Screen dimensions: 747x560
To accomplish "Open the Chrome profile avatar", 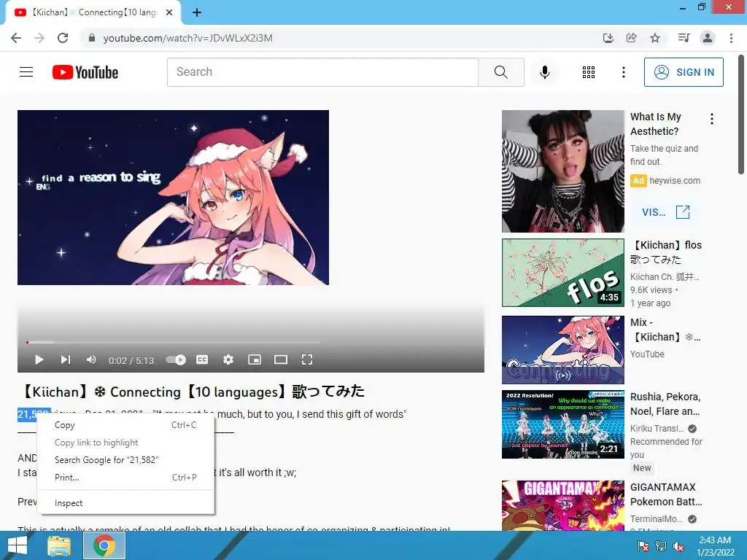I will 708,38.
